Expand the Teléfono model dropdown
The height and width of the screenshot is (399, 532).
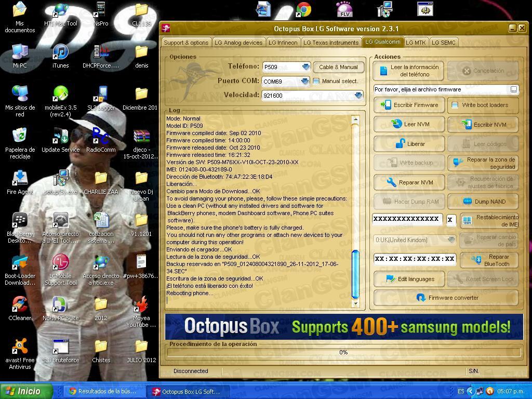pos(305,67)
